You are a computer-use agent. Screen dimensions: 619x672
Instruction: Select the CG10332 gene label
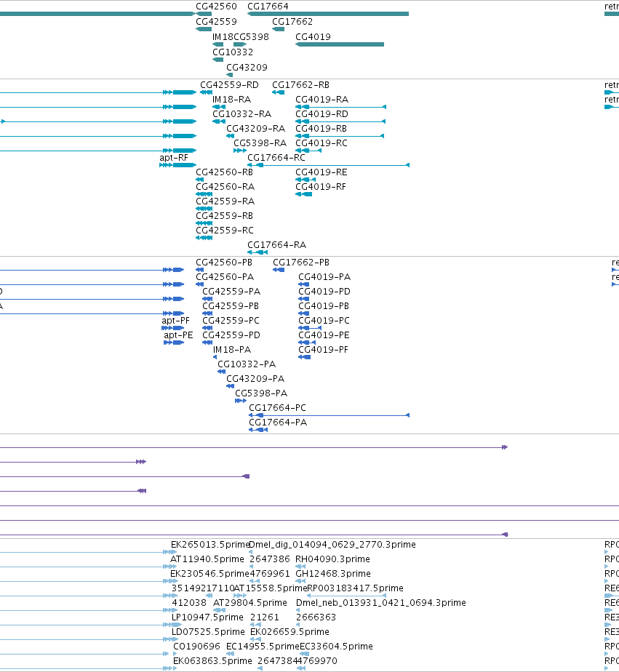(x=233, y=52)
